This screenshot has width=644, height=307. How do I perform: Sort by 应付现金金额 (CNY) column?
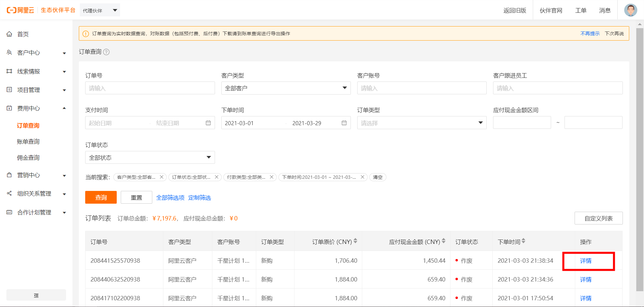[x=444, y=241]
